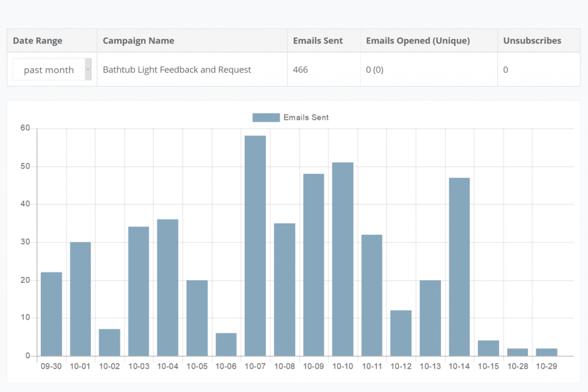Click the Campaign Name column header
Viewport: 588px width, 392px height.
point(138,41)
